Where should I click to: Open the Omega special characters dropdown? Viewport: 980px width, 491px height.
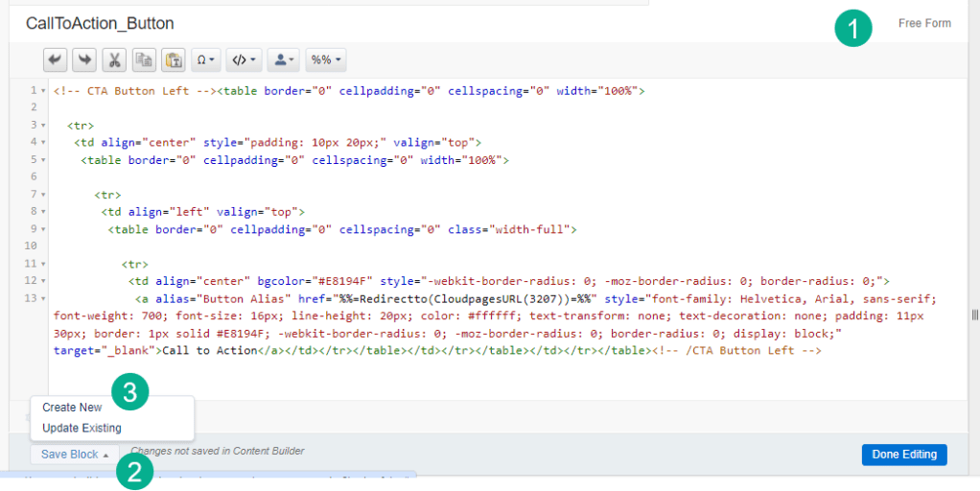coord(205,59)
